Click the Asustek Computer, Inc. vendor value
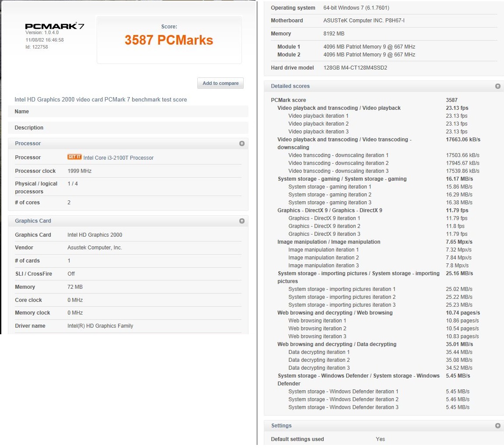 pyautogui.click(x=94, y=248)
